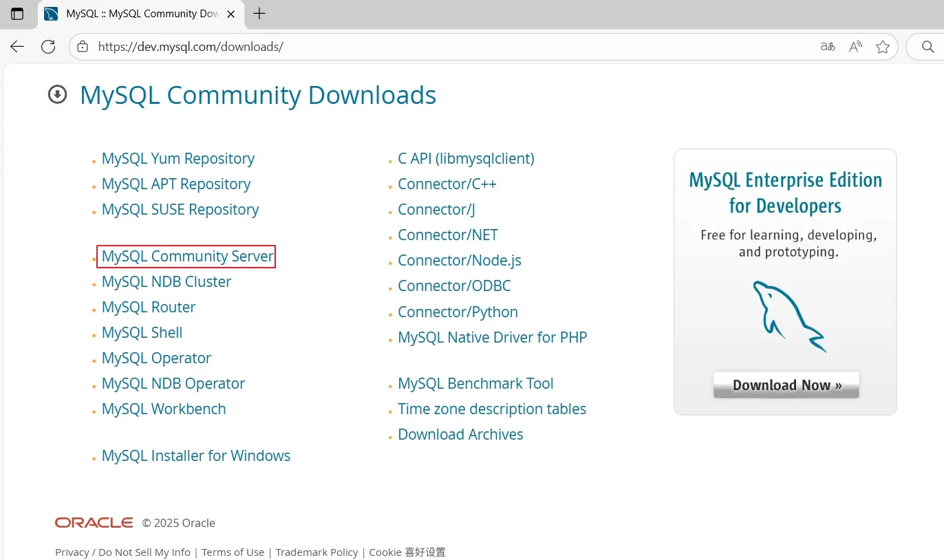Viewport: 944px width, 560px height.
Task: Open MySQL Installer for Windows link
Action: coord(196,455)
